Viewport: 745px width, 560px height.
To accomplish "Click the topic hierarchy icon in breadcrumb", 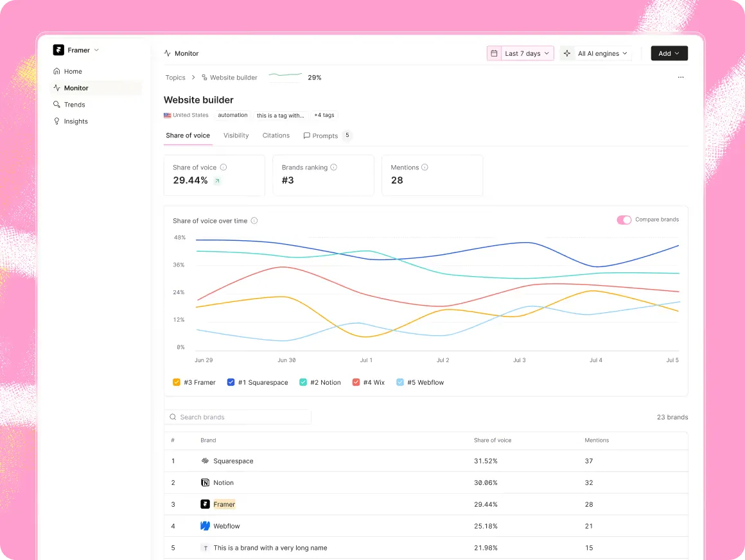I will (204, 78).
